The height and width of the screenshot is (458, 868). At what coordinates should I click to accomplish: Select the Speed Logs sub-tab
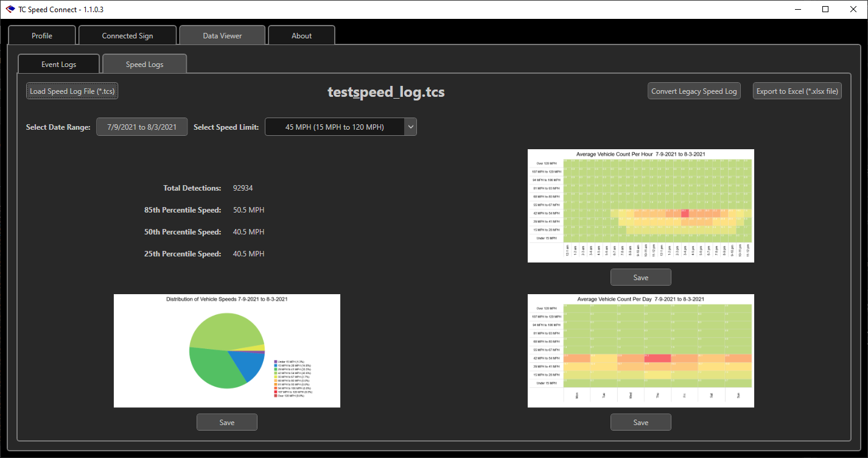[x=145, y=64]
